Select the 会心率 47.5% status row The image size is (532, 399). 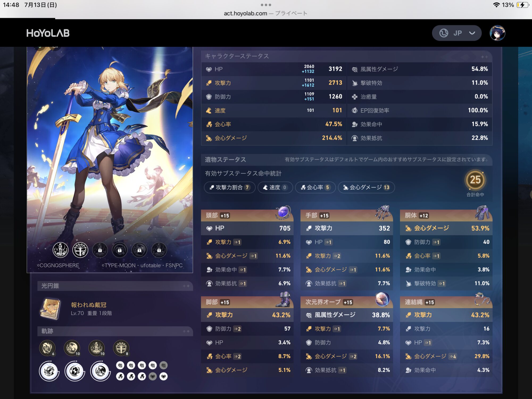tap(274, 124)
